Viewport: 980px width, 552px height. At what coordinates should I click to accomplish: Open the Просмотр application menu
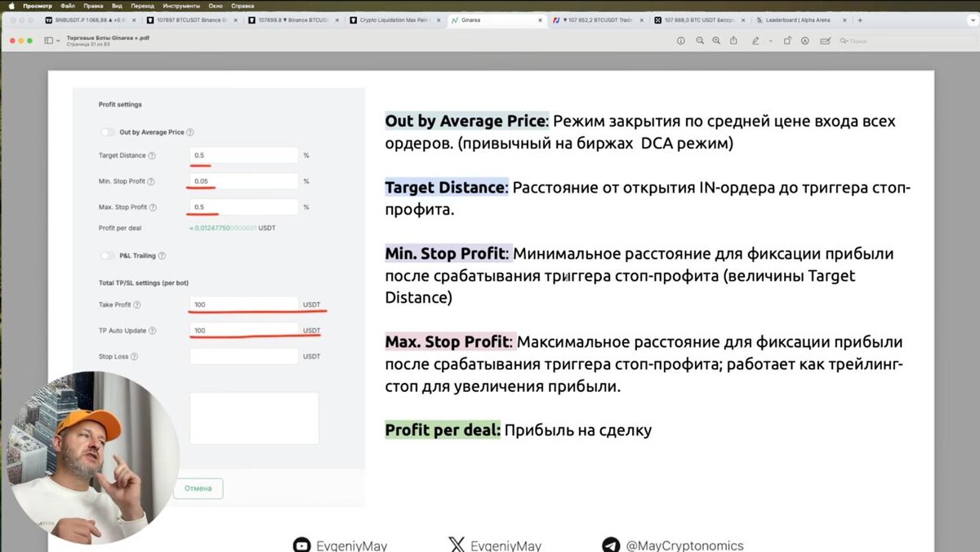click(x=38, y=6)
